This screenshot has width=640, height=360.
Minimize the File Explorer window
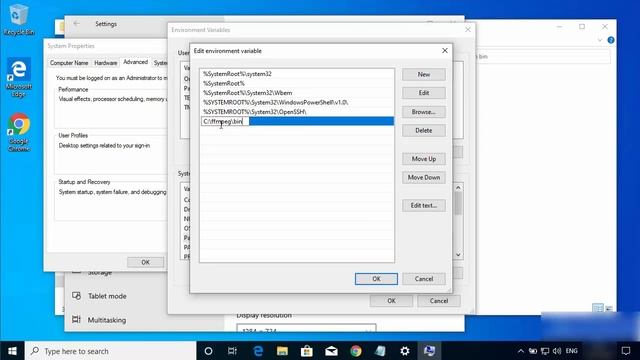click(x=560, y=27)
